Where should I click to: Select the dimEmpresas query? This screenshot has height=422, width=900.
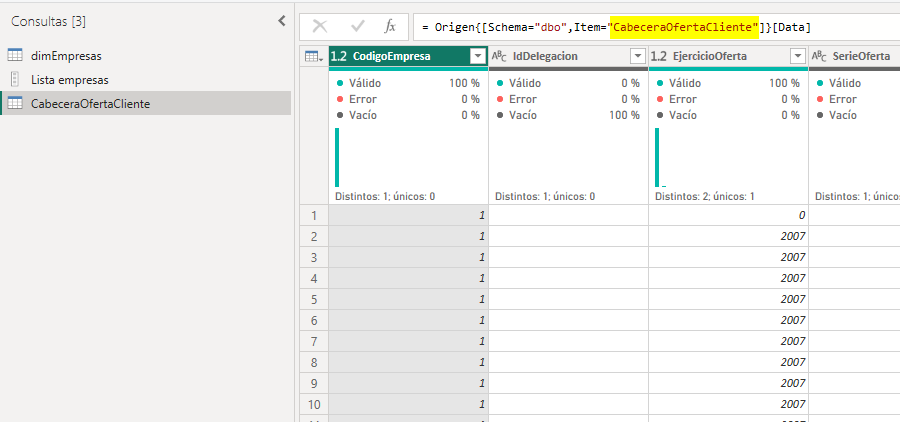66,56
